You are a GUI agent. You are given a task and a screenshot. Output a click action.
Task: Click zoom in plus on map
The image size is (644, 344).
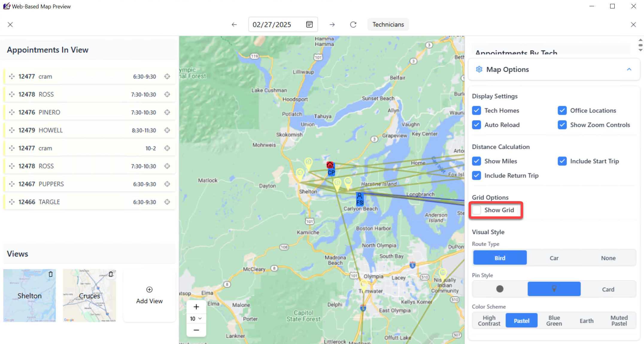point(196,307)
